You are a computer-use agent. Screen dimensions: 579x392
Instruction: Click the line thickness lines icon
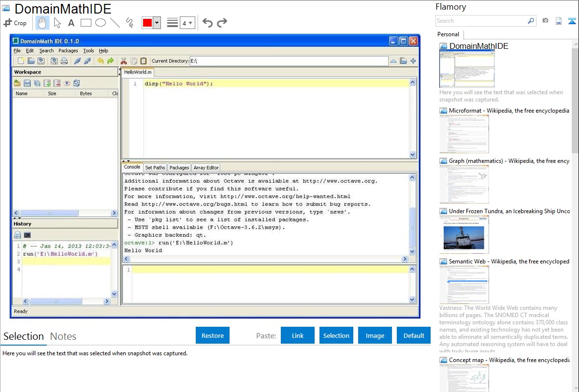pyautogui.click(x=173, y=23)
